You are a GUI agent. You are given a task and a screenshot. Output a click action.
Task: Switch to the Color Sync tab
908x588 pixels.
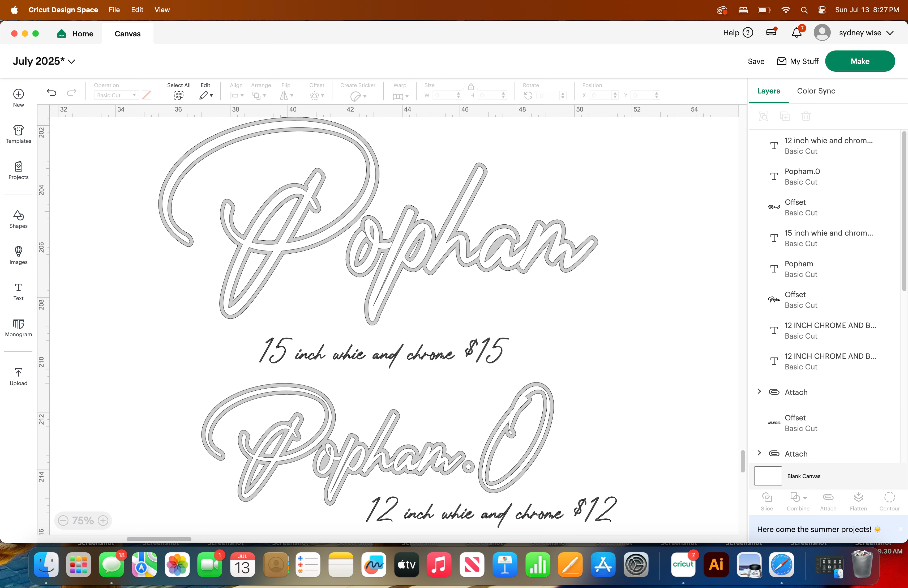(x=816, y=91)
